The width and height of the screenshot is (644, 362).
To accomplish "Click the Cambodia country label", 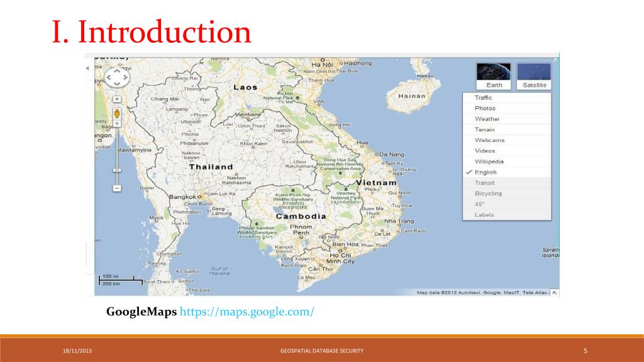I will coord(301,216).
